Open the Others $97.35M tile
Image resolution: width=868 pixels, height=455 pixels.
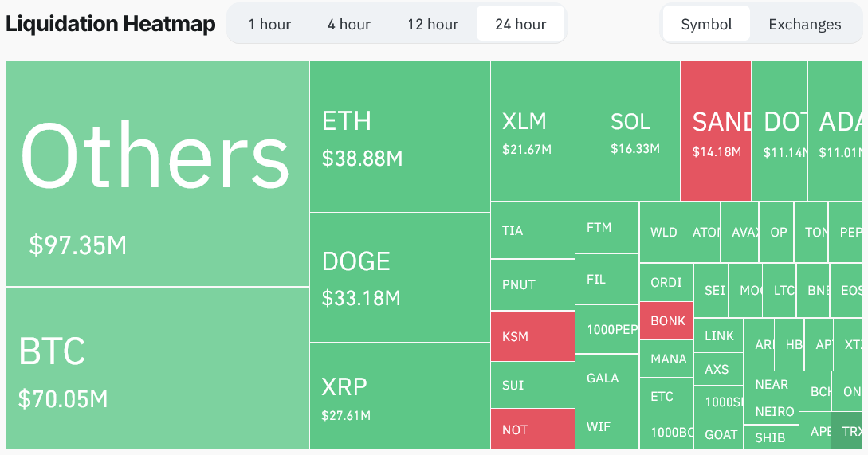(x=158, y=173)
